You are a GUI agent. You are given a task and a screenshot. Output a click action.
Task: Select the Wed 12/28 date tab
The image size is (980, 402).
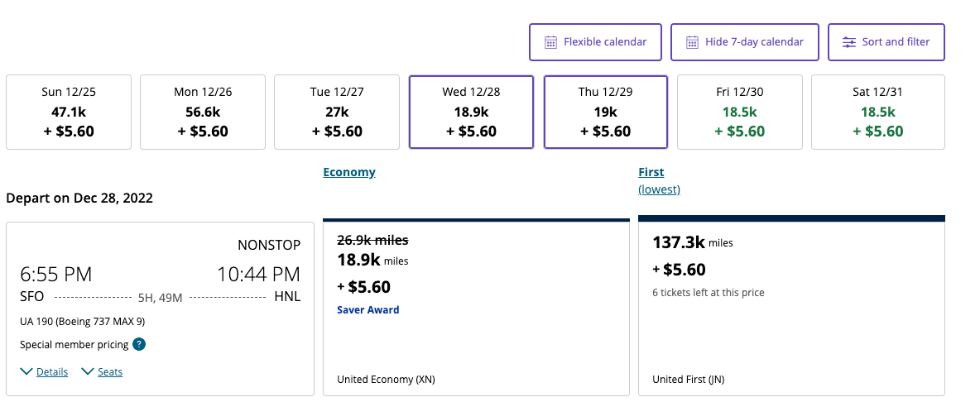(471, 112)
